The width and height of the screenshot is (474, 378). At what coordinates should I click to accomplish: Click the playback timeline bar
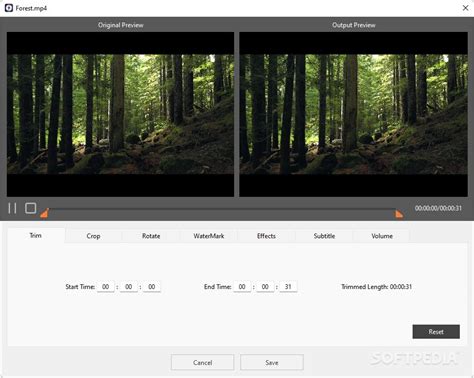click(x=222, y=209)
